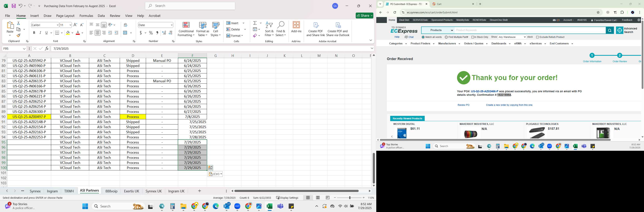Click the Share button in Excel
This screenshot has width=644, height=212.
coord(364,16)
